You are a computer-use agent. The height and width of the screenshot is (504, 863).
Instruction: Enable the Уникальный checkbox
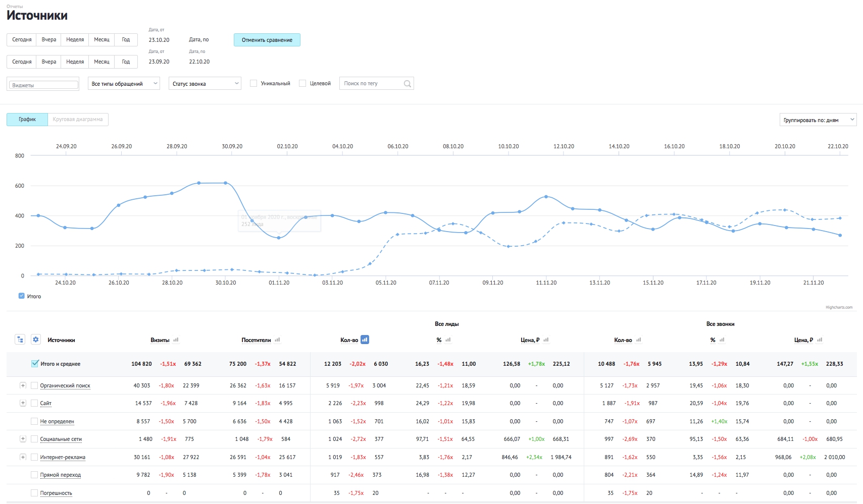253,83
